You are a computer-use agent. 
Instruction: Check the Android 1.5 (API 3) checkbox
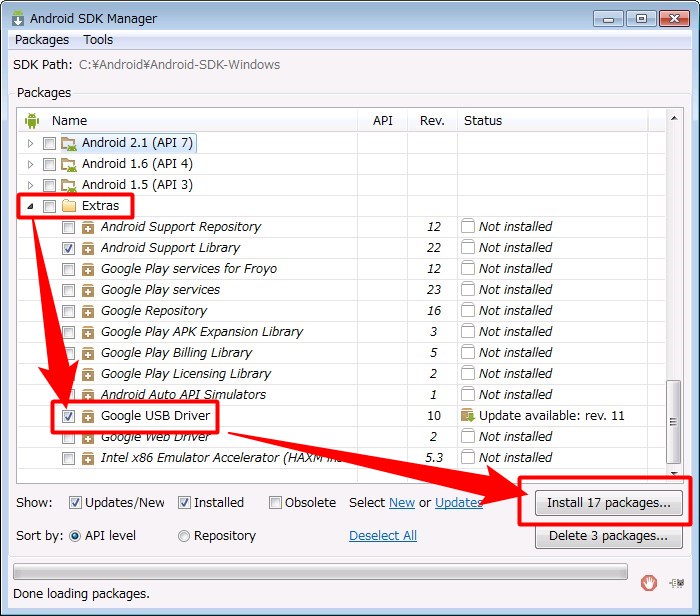point(49,185)
